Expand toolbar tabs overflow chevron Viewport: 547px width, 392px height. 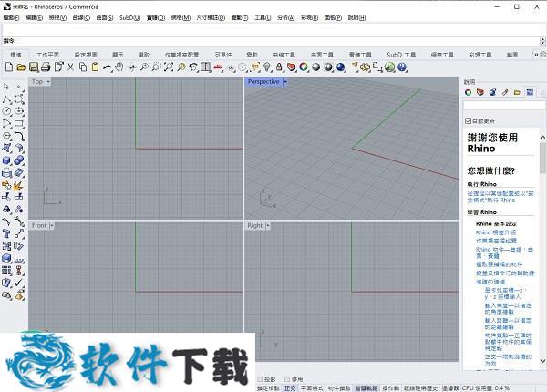[536, 55]
